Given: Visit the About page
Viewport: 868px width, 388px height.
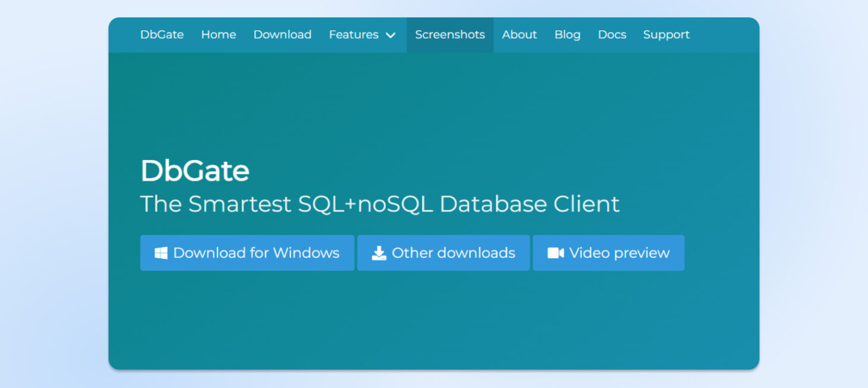Looking at the screenshot, I should (519, 35).
